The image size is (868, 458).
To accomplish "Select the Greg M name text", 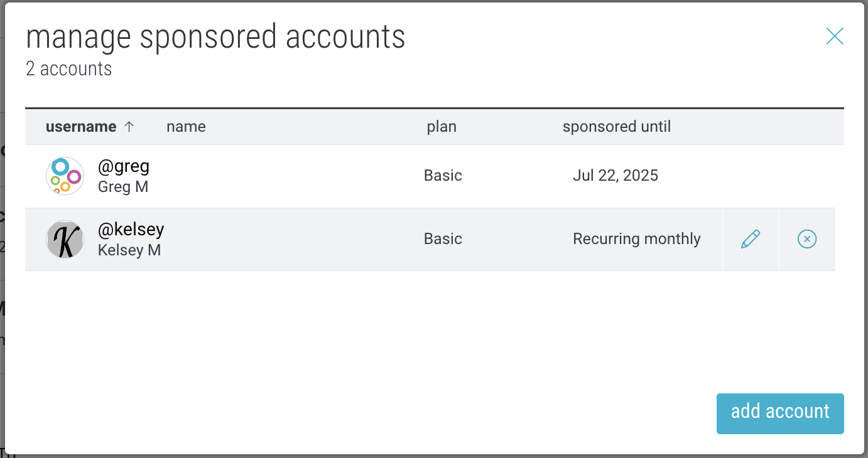I will (x=123, y=187).
